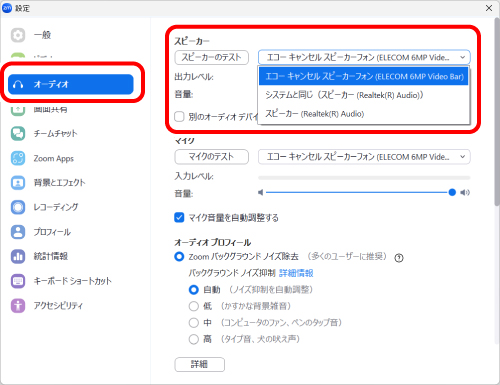
Task: Open the レコーディング icon
Action: pyautogui.click(x=18, y=207)
